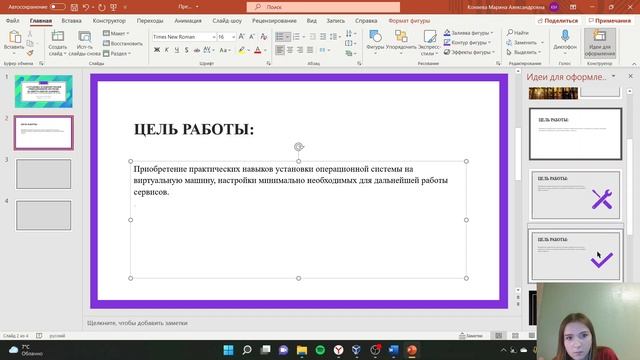
Task: Click the Arrange (Упорядочить) icon
Action: [x=401, y=37]
